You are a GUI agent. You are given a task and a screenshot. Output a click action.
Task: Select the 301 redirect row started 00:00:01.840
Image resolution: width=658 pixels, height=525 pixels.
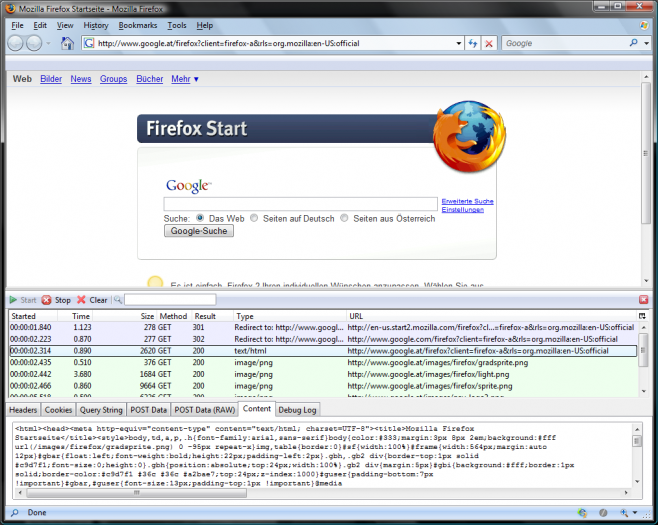click(323, 327)
